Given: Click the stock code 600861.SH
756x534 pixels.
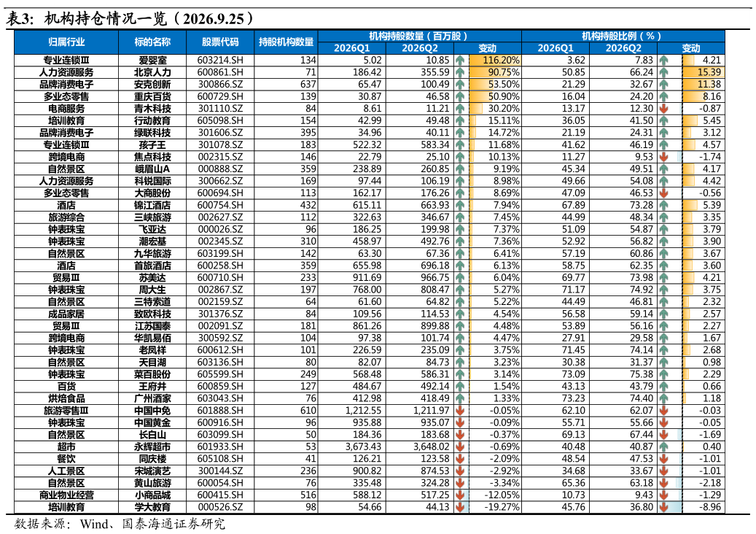Looking at the screenshot, I should [220, 72].
